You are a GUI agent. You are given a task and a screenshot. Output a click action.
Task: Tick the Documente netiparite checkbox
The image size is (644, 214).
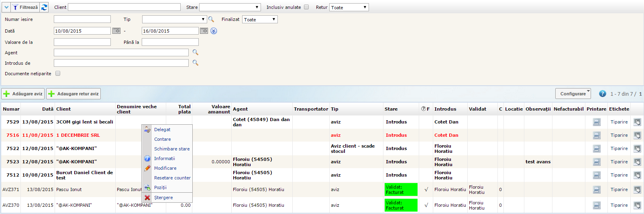[x=58, y=74]
